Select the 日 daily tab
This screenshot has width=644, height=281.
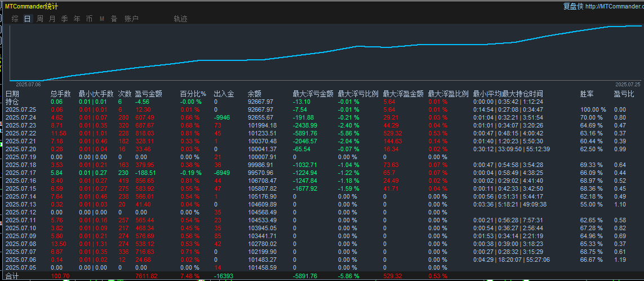(x=27, y=19)
